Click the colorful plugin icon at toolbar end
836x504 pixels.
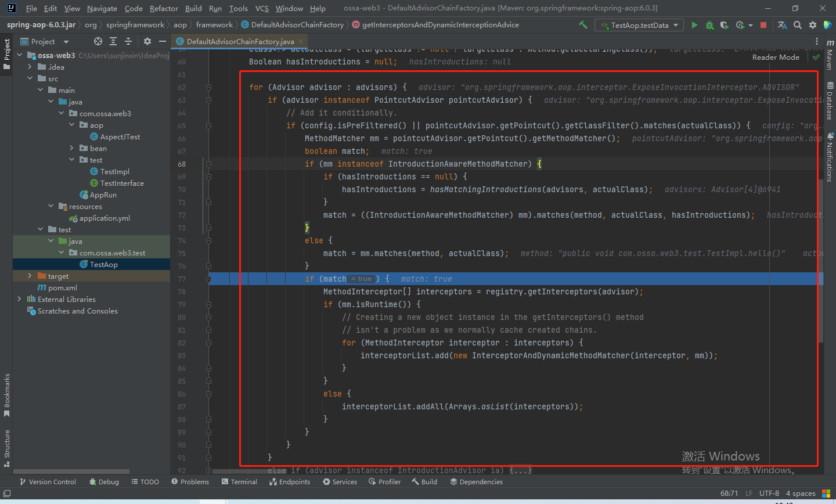pos(828,25)
